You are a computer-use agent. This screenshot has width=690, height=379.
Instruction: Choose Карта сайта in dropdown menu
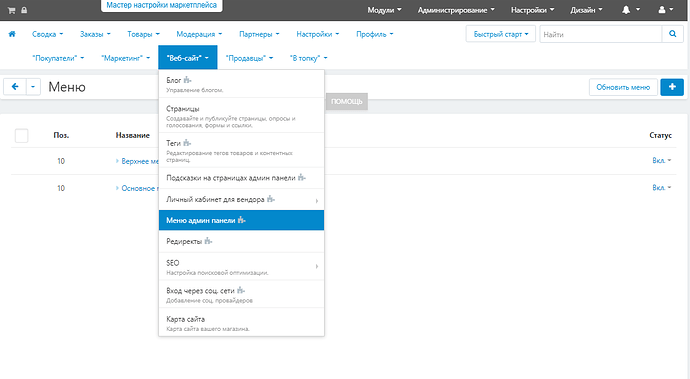pyautogui.click(x=241, y=323)
